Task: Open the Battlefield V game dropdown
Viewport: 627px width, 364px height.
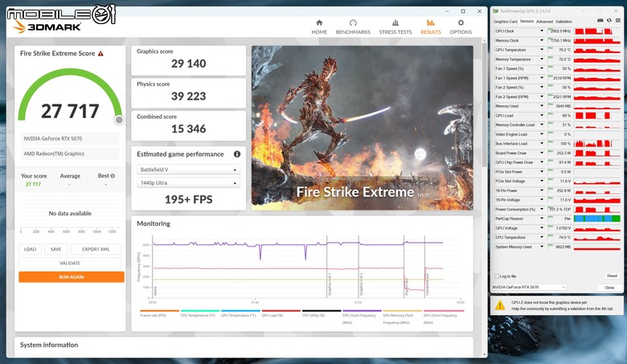Action: tap(188, 170)
